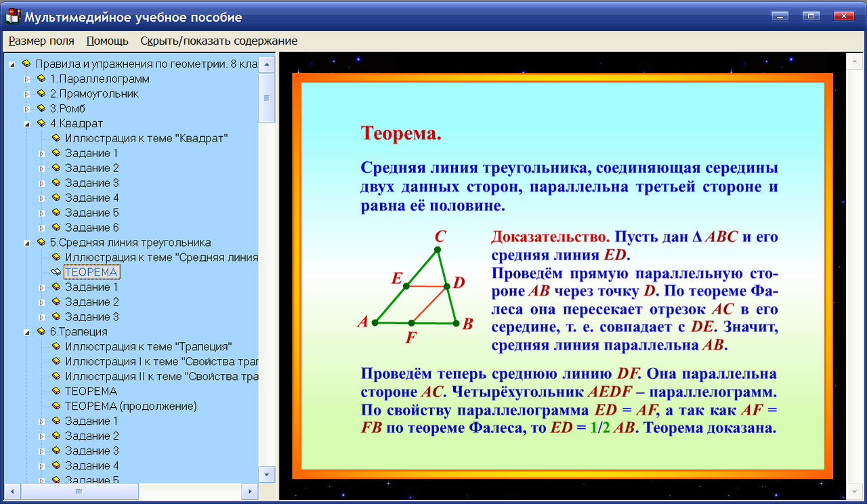The height and width of the screenshot is (504, 867).
Task: Click the book icon next to "6.Трапеция"
Action: (41, 331)
